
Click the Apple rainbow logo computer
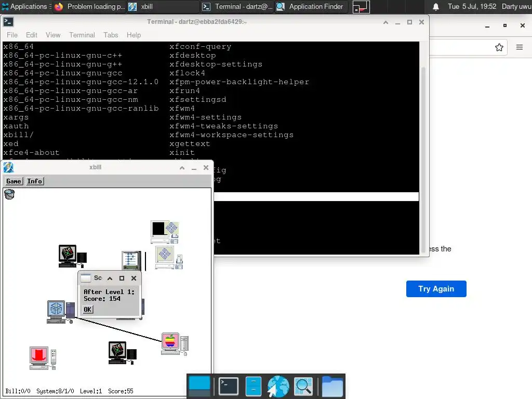click(x=175, y=344)
